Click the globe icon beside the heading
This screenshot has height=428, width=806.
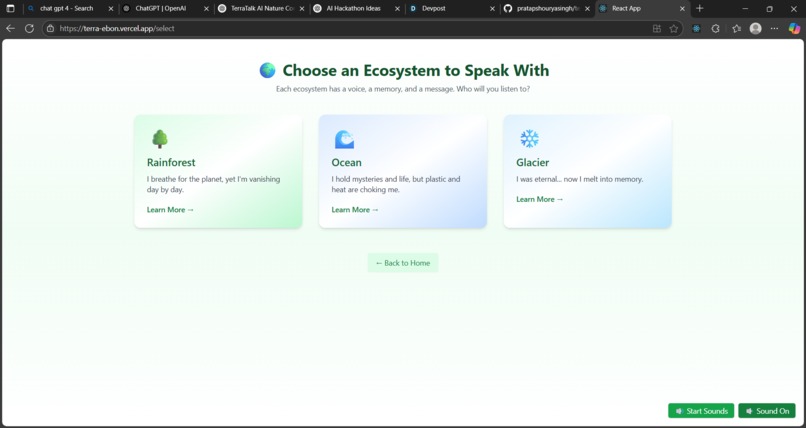tap(267, 70)
